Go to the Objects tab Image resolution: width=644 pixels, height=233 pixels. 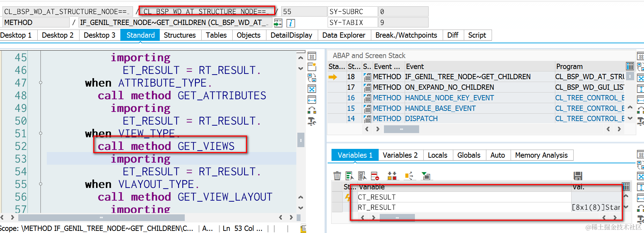[x=249, y=35]
